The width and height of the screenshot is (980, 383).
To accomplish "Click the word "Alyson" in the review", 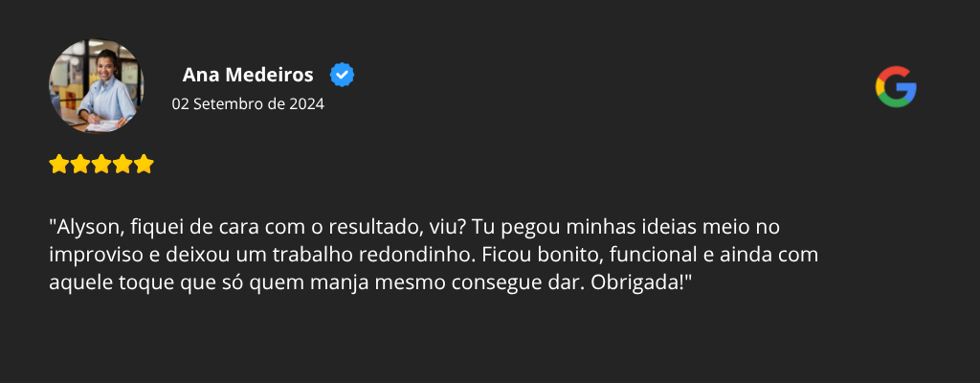I will 83,228.
